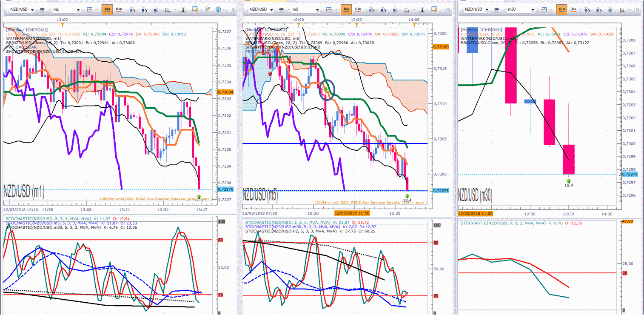Expand the chart type arrow in the m1 toolbar
This screenshot has height=315, width=644.
click(97, 9)
